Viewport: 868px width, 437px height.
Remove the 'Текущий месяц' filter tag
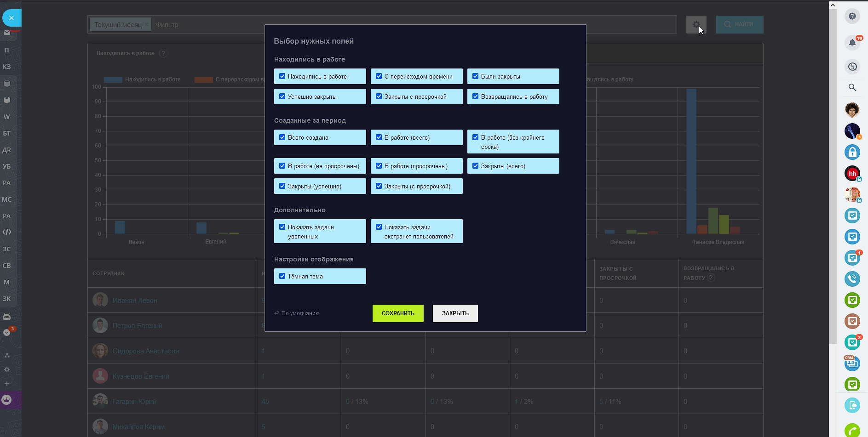click(147, 25)
